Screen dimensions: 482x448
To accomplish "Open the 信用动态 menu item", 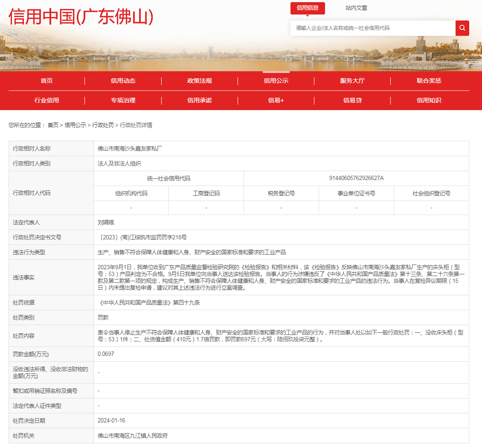I will click(123, 81).
